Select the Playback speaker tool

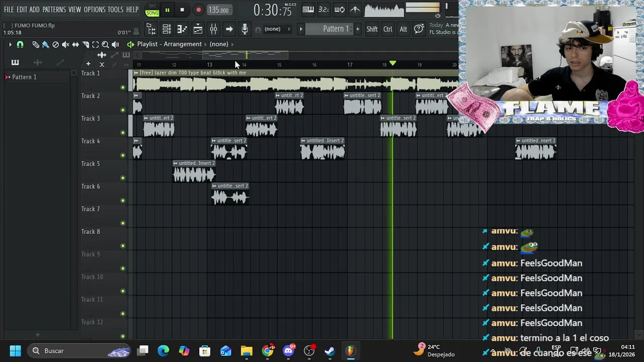[115, 44]
